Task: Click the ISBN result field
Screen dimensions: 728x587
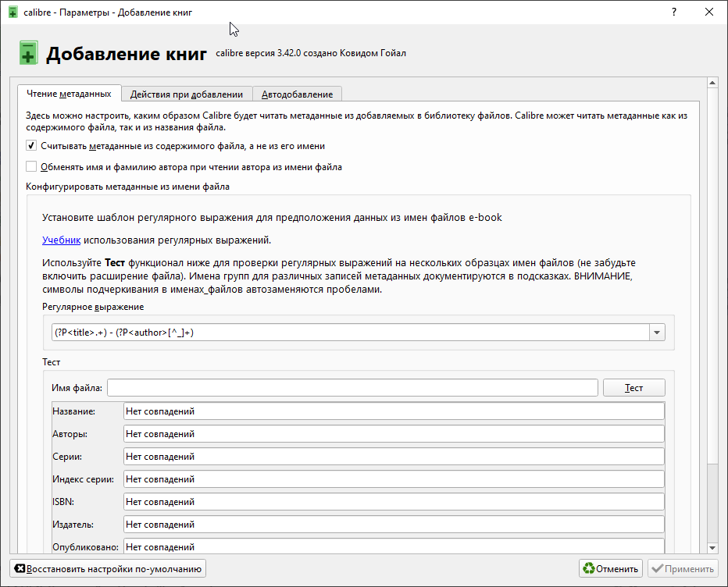Action: tap(394, 502)
